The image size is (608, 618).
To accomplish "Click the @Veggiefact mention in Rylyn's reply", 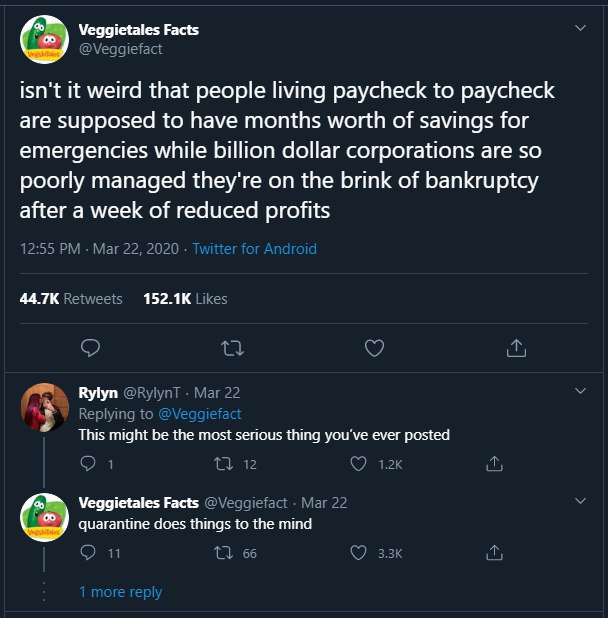I will 198,413.
